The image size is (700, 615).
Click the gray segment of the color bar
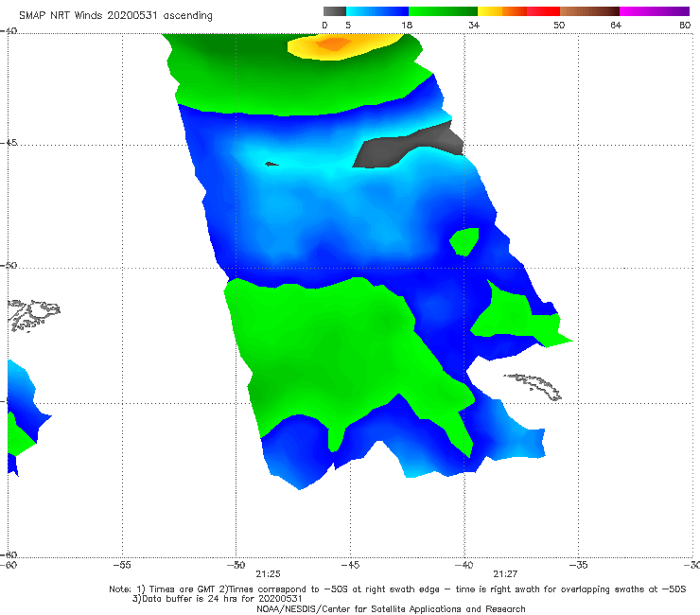point(334,11)
